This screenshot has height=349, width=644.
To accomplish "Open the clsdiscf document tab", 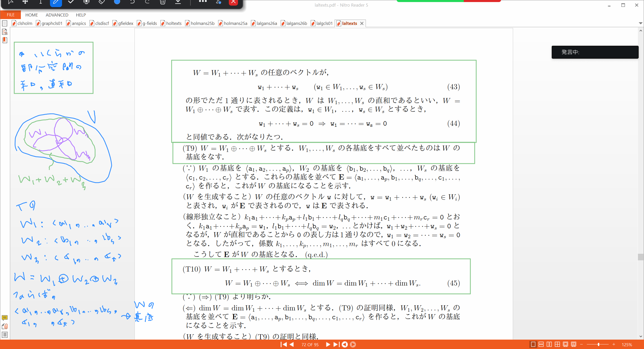I will pyautogui.click(x=99, y=23).
